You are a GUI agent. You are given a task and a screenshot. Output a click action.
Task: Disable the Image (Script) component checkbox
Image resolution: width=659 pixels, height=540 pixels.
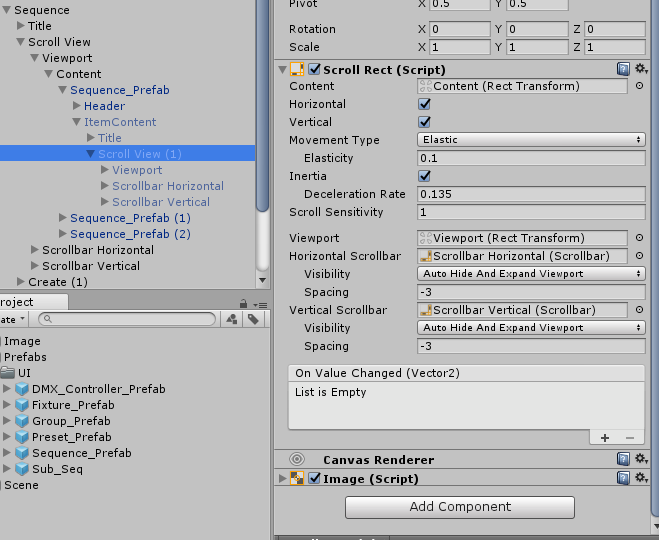[314, 478]
